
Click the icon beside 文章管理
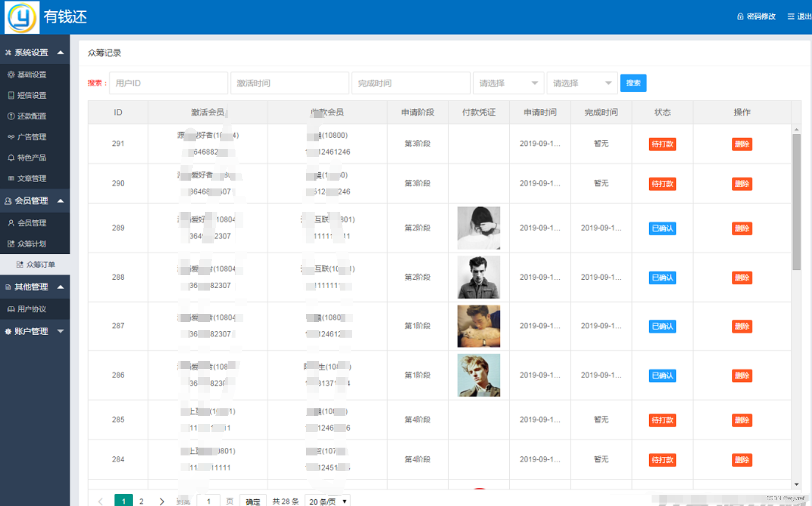[x=11, y=179]
